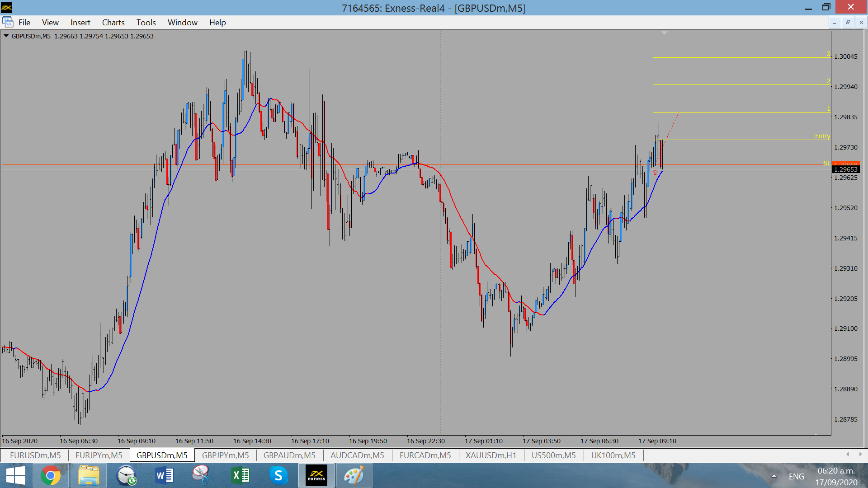This screenshot has width=868, height=488.
Task: Click MetaTrader chart icon beside File menu
Action: pos(8,22)
